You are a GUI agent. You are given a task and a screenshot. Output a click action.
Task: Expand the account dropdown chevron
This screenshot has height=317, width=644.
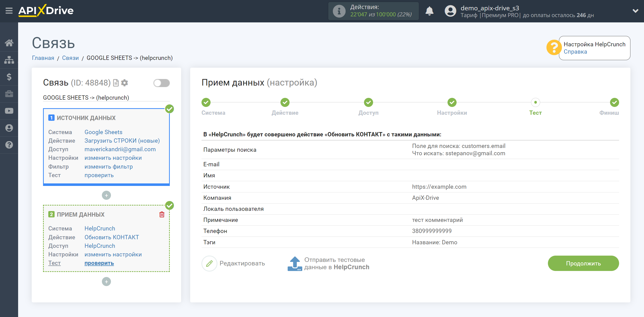(635, 11)
